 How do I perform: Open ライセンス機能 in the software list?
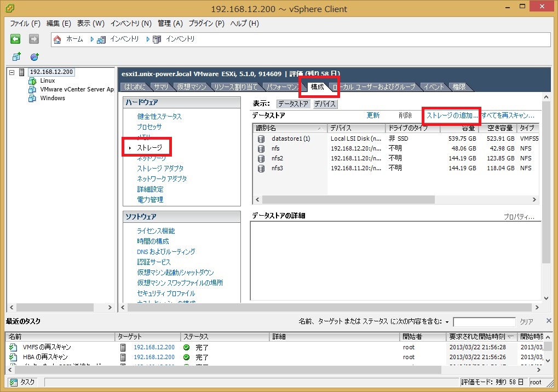156,231
